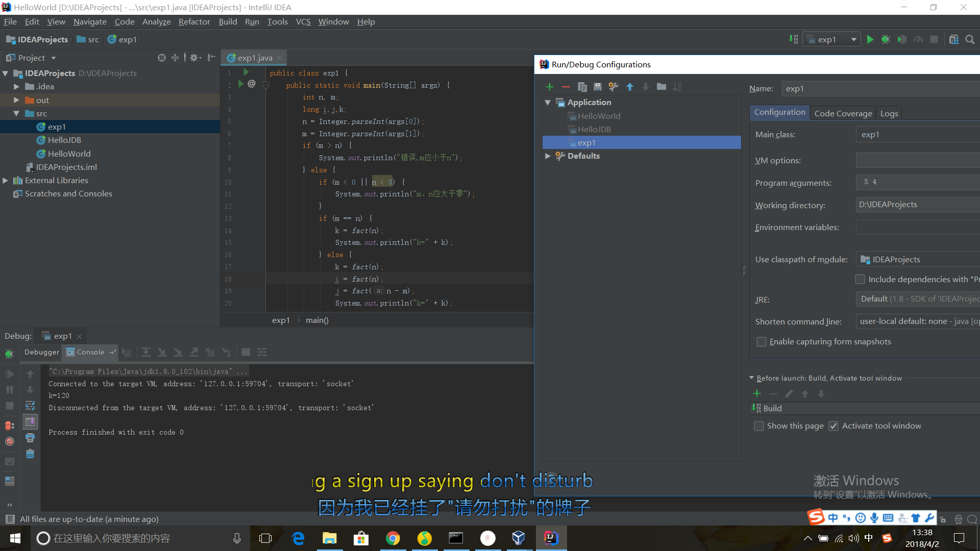Collapse the Before launch section
This screenshot has height=551, width=980.
coord(751,378)
